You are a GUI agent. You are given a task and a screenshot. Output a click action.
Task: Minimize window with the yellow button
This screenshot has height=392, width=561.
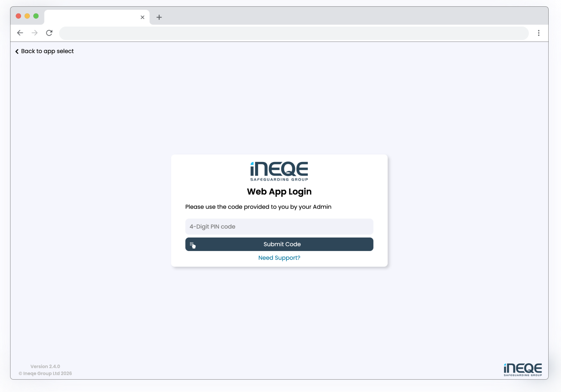point(27,16)
